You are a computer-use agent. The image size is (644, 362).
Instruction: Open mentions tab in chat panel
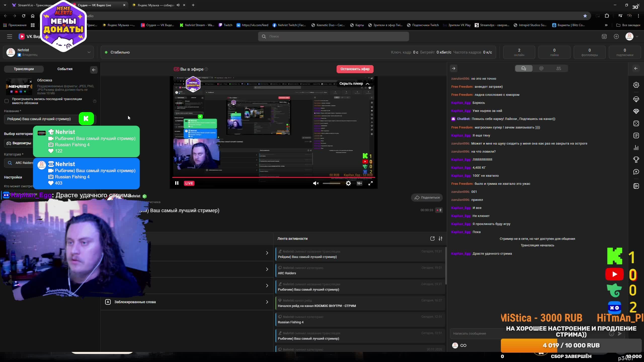click(x=541, y=68)
